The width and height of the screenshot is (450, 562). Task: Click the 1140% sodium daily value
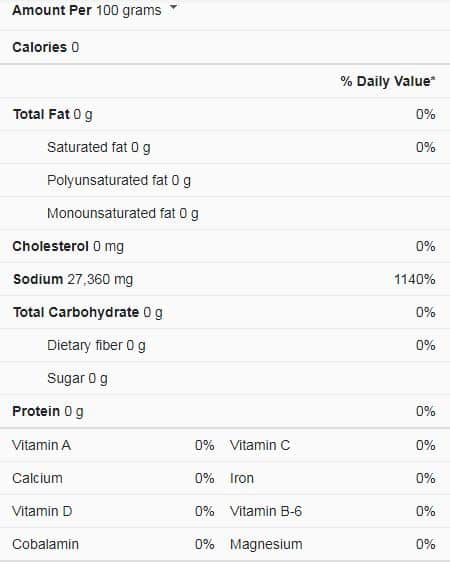click(x=415, y=279)
